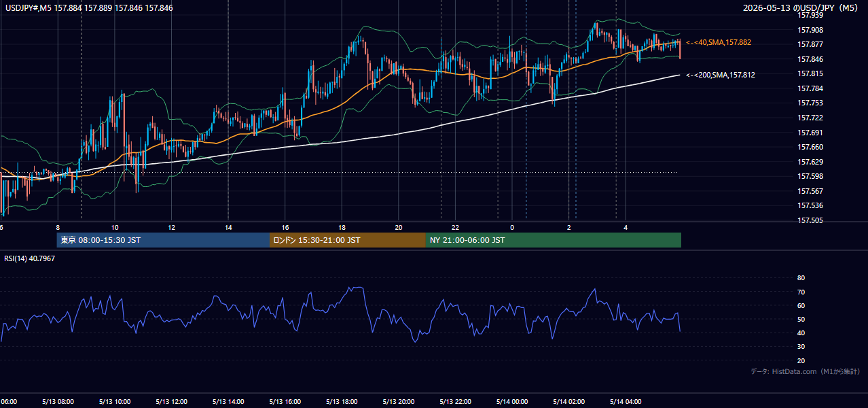Click price axis label 157.939

point(811,15)
